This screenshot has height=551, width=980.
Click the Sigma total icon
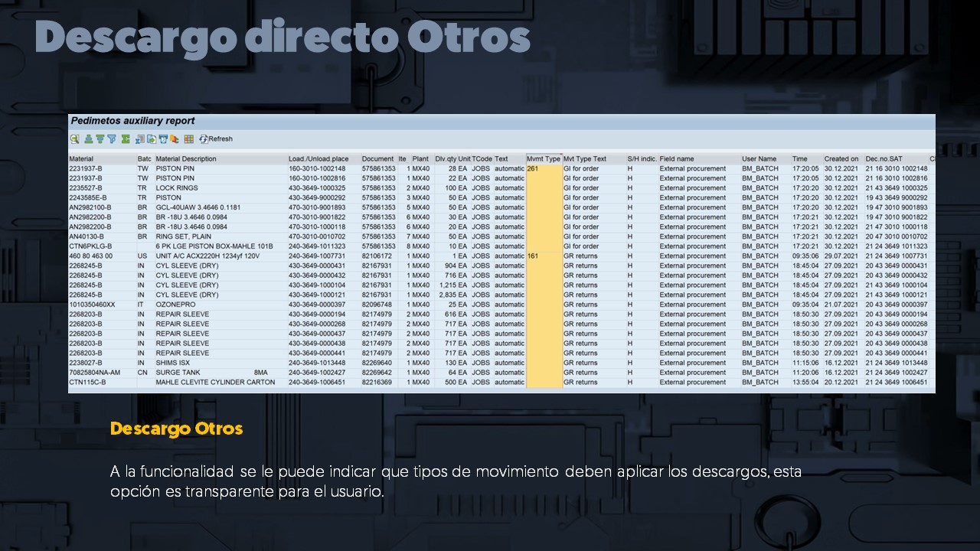126,139
